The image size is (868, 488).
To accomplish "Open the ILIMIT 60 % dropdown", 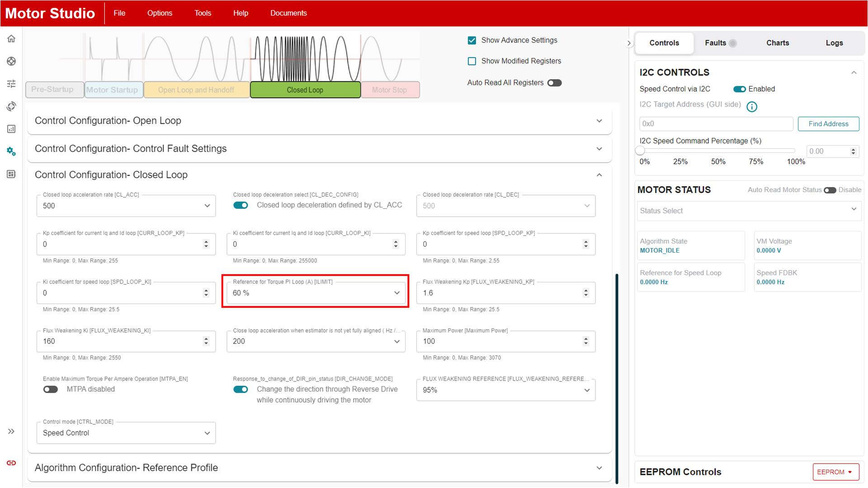I will click(x=315, y=293).
